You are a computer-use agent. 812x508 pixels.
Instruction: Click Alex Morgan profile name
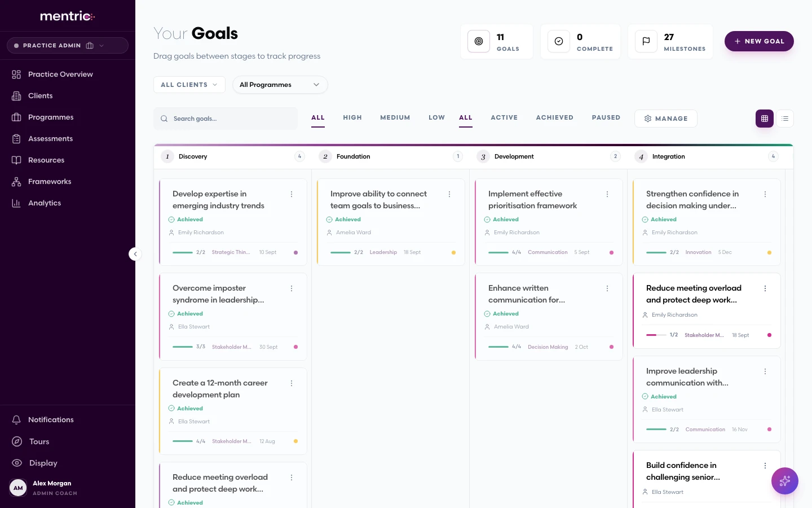tap(52, 483)
